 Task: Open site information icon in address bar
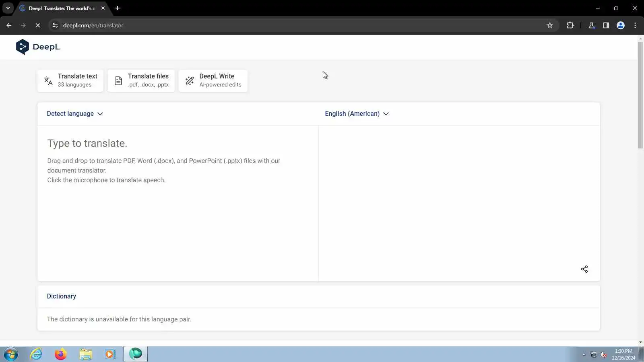point(55,25)
